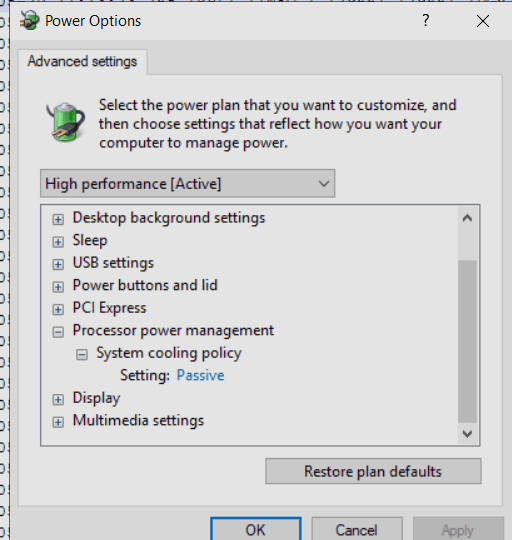
Task: Expand Multimedia settings plus icon
Action: coord(58,422)
